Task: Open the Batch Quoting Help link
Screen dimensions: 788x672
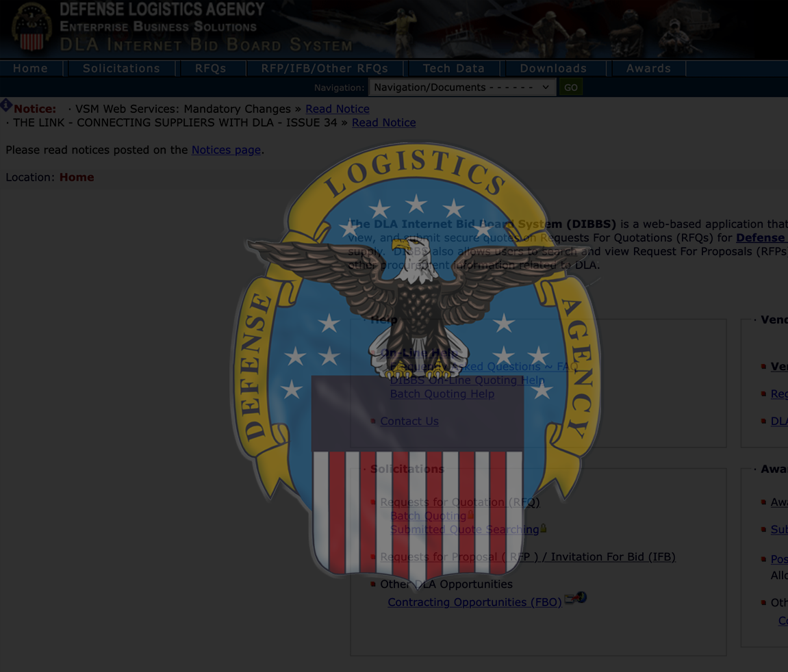Action: pyautogui.click(x=442, y=393)
